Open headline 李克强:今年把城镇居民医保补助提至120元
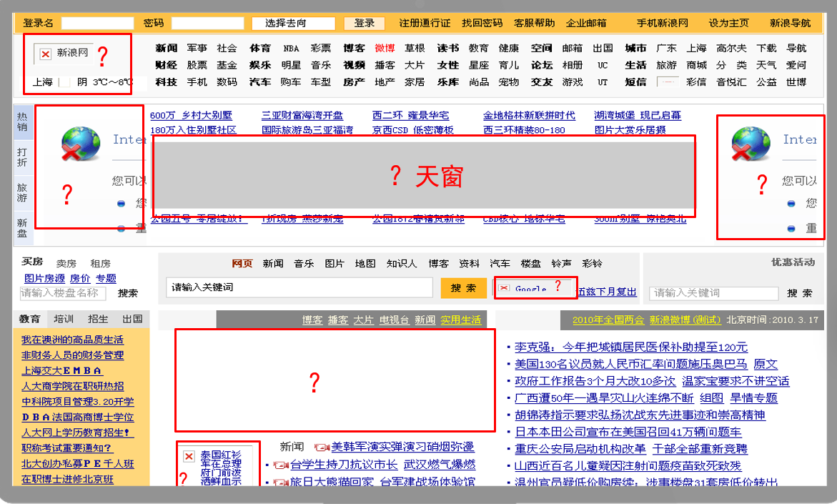This screenshot has width=837, height=504. coord(631,347)
